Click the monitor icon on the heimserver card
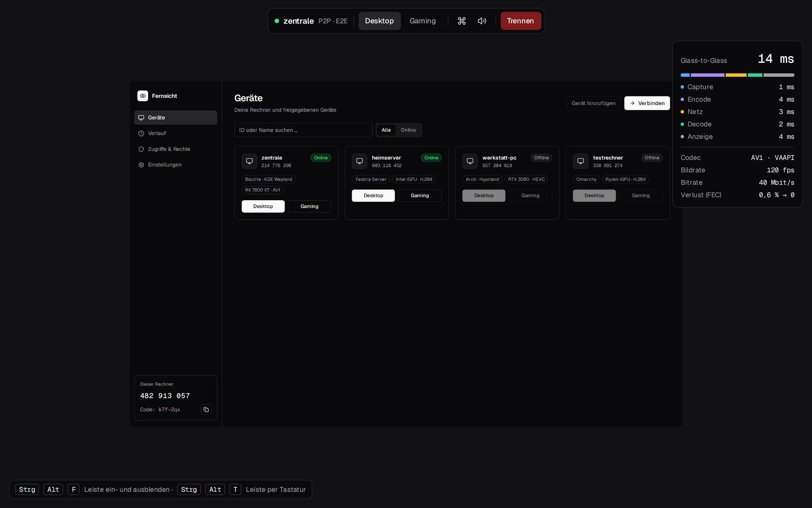The width and height of the screenshot is (812, 508). (359, 161)
